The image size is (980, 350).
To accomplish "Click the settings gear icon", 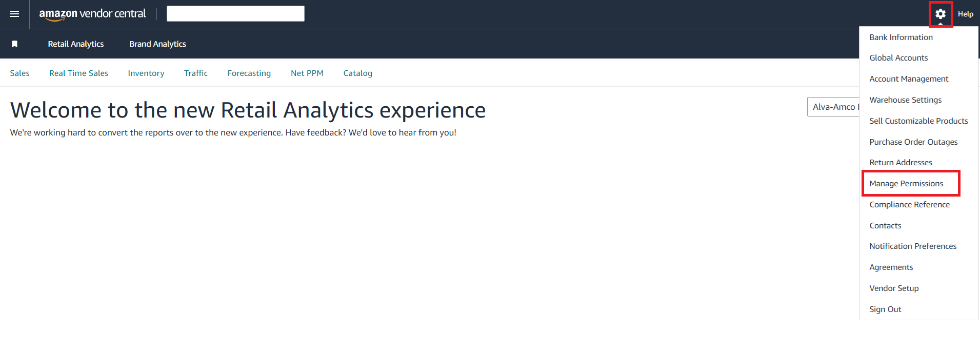I will click(x=941, y=14).
